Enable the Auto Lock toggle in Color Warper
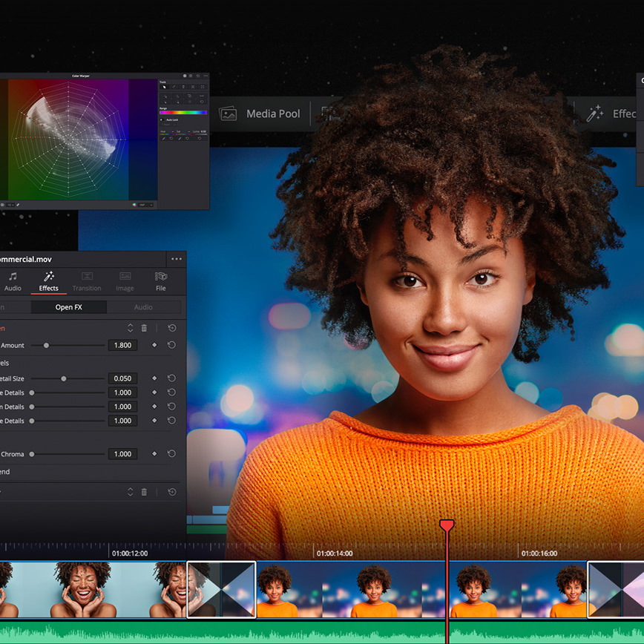 [162, 120]
